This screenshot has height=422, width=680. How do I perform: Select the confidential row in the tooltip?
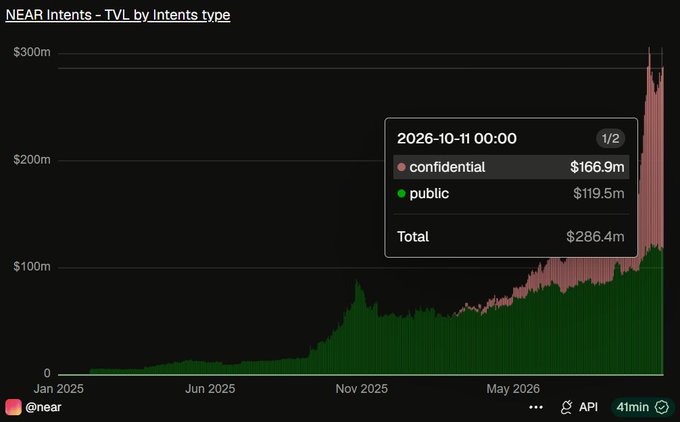pos(511,167)
